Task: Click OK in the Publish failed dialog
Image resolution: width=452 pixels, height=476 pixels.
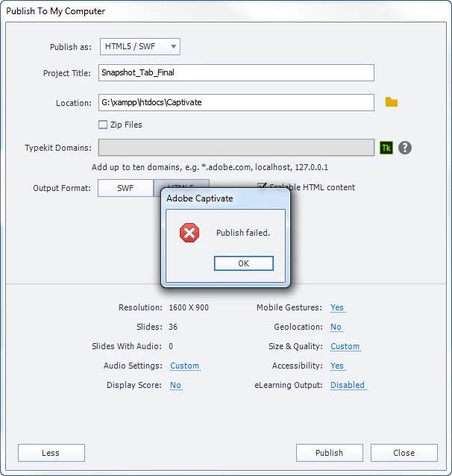Action: pyautogui.click(x=243, y=263)
